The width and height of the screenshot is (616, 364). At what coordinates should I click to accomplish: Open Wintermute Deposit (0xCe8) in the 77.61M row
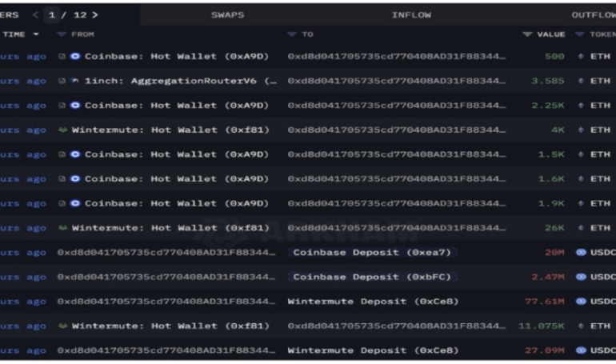pyautogui.click(x=374, y=301)
